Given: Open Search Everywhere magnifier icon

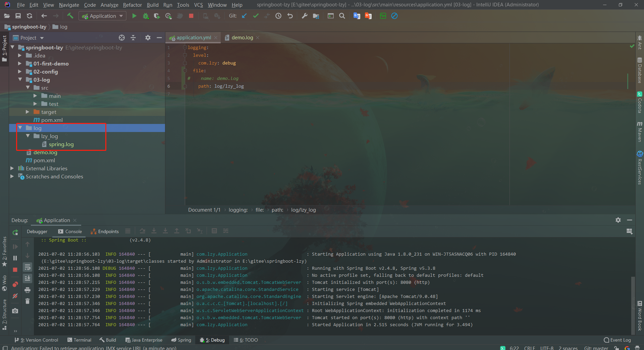Looking at the screenshot, I should click(x=342, y=16).
